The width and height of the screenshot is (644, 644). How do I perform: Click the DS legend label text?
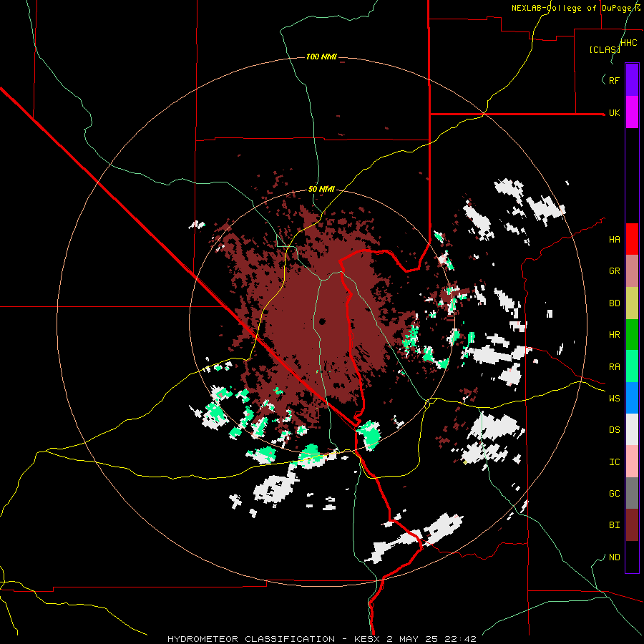tap(615, 430)
